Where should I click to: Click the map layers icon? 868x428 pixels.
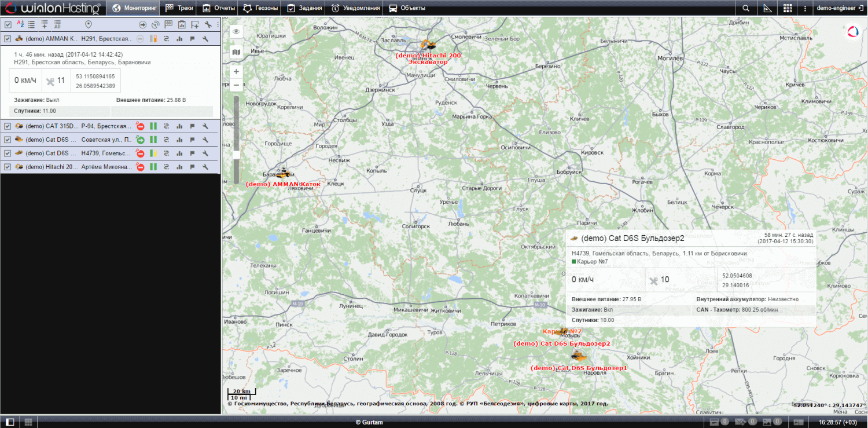click(236, 53)
